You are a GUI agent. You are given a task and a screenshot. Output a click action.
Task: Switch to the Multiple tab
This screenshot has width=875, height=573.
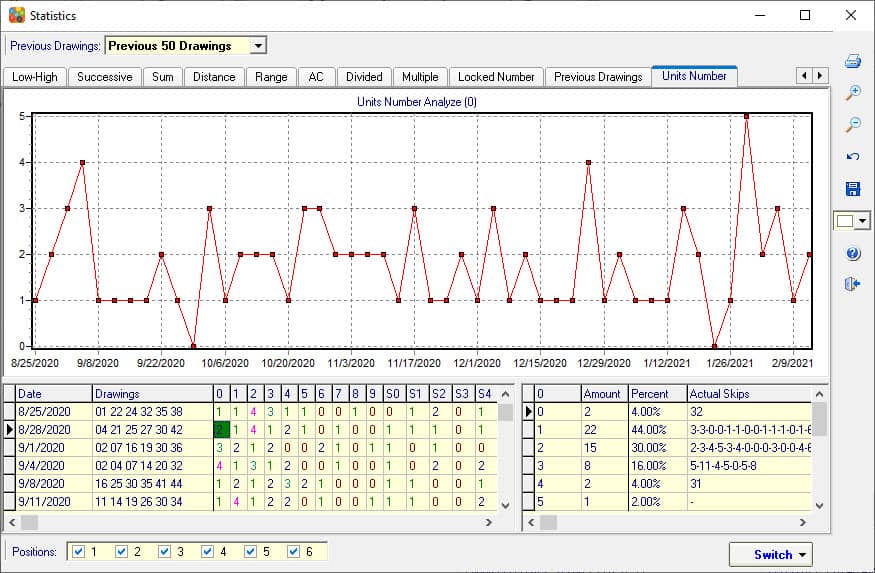coord(420,77)
